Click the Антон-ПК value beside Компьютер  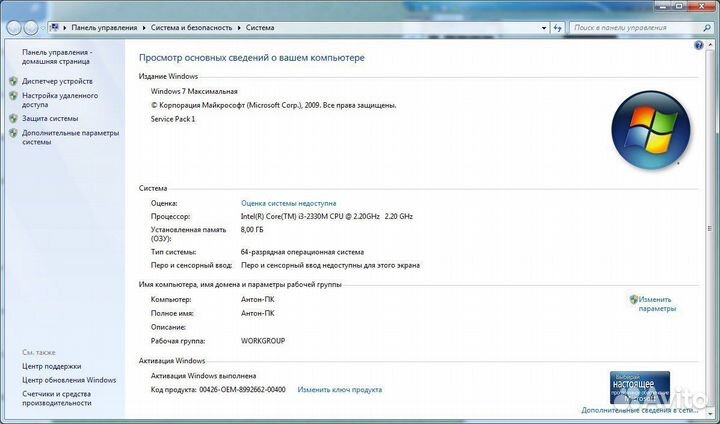258,300
